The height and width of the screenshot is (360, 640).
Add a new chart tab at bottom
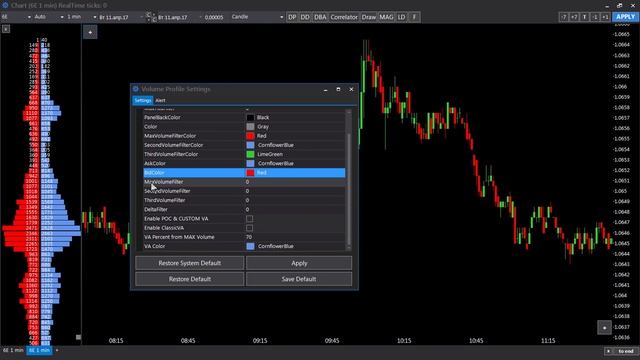(x=57, y=351)
